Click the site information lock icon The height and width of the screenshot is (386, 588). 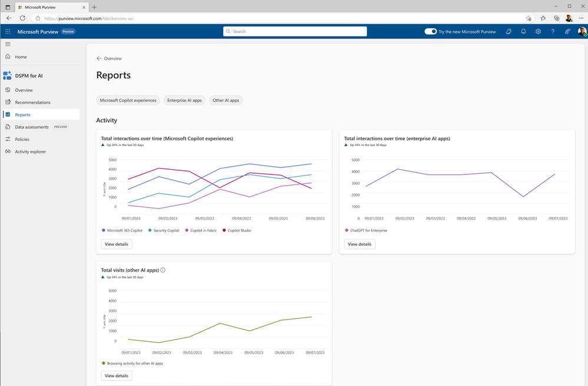click(x=38, y=18)
